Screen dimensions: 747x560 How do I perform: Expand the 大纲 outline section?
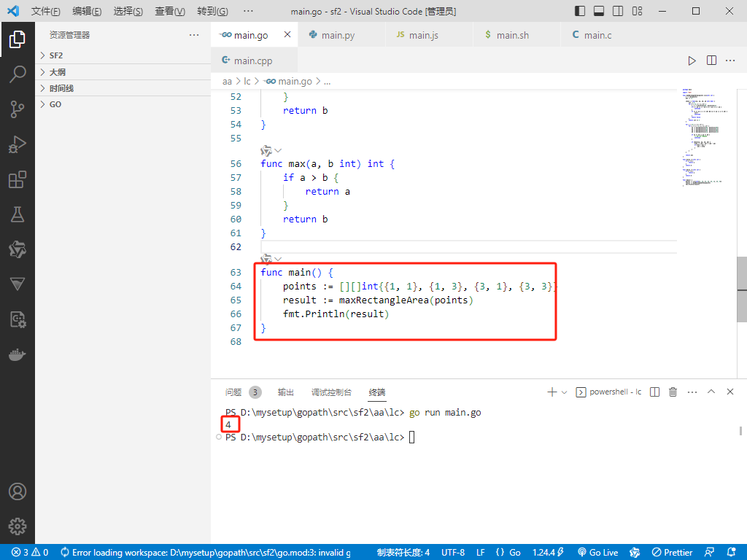tap(123, 72)
